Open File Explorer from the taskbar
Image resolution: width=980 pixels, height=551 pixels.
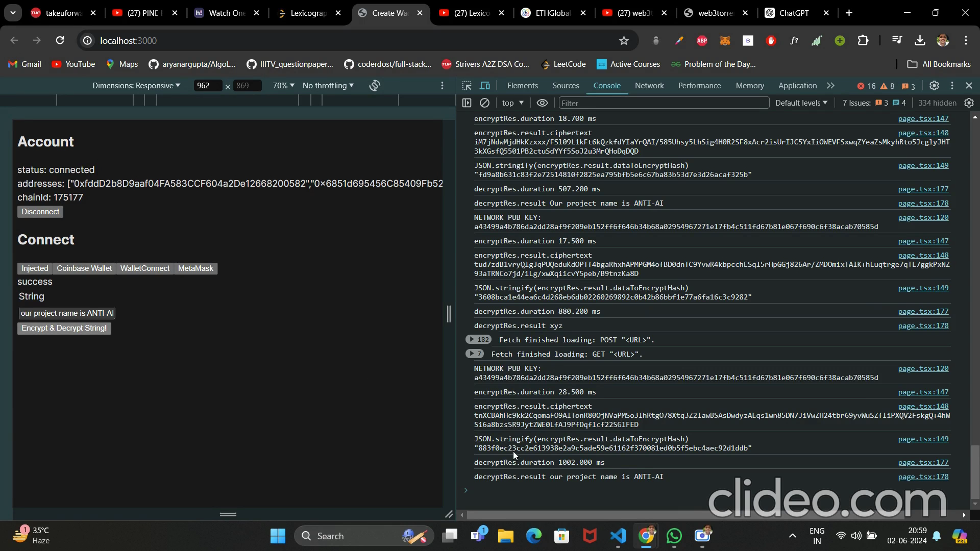505,536
